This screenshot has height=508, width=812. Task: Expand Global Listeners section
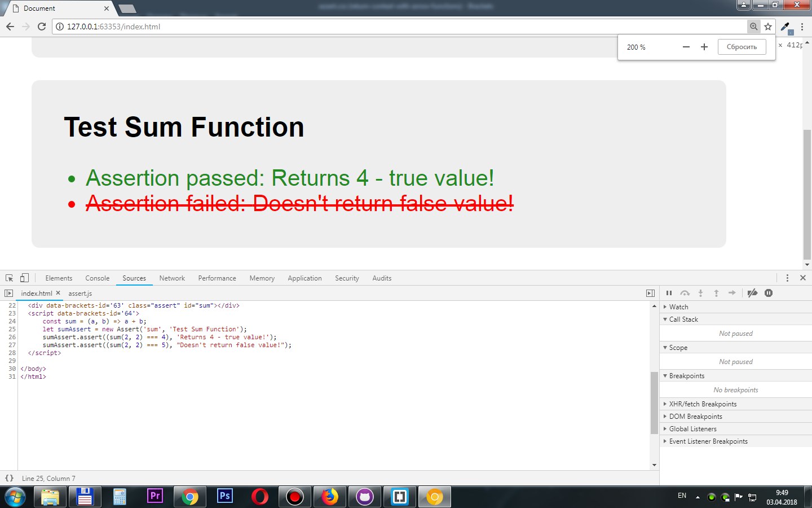(x=736, y=429)
